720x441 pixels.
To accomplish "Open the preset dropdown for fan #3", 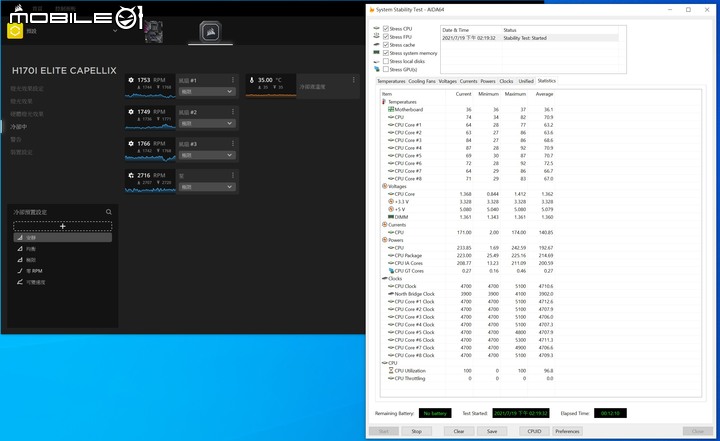I will tap(207, 155).
